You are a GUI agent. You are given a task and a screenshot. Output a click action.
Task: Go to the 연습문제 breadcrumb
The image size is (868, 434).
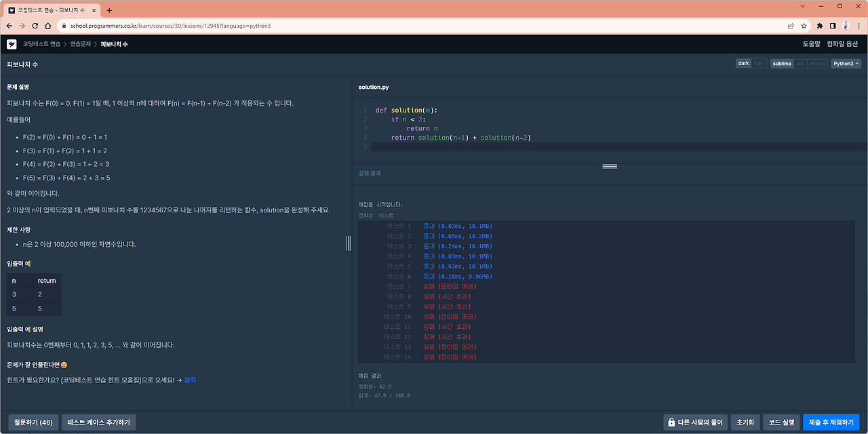(80, 44)
